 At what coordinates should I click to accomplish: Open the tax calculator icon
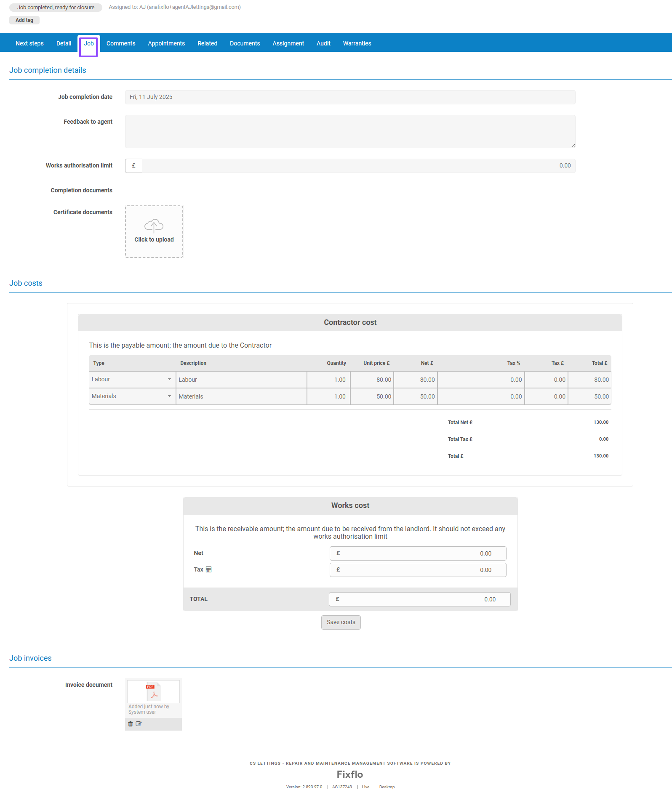(x=208, y=569)
